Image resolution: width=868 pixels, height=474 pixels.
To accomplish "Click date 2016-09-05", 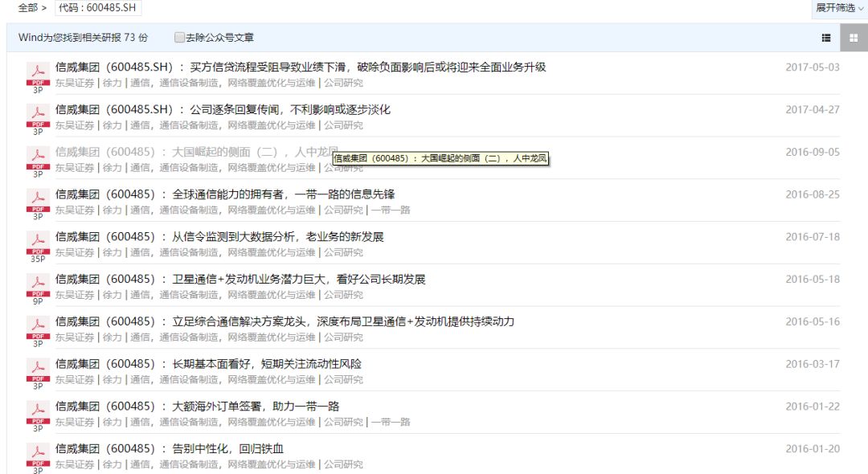I will [x=812, y=152].
